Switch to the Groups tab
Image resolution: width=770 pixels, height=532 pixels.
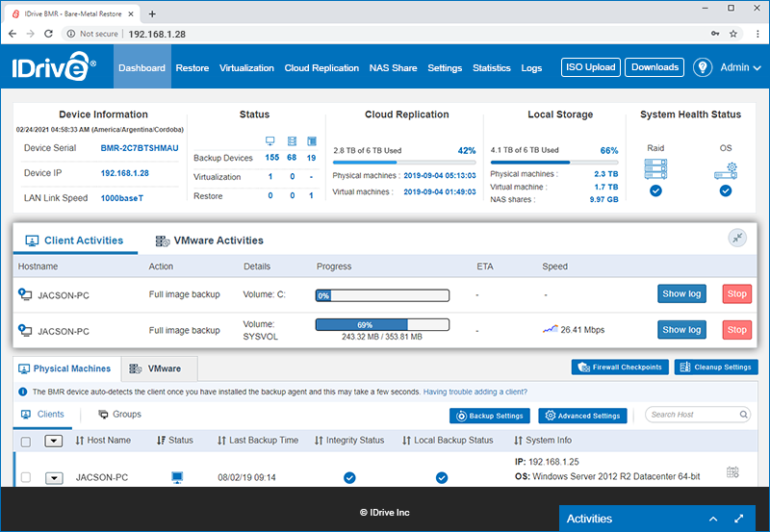pyautogui.click(x=119, y=415)
